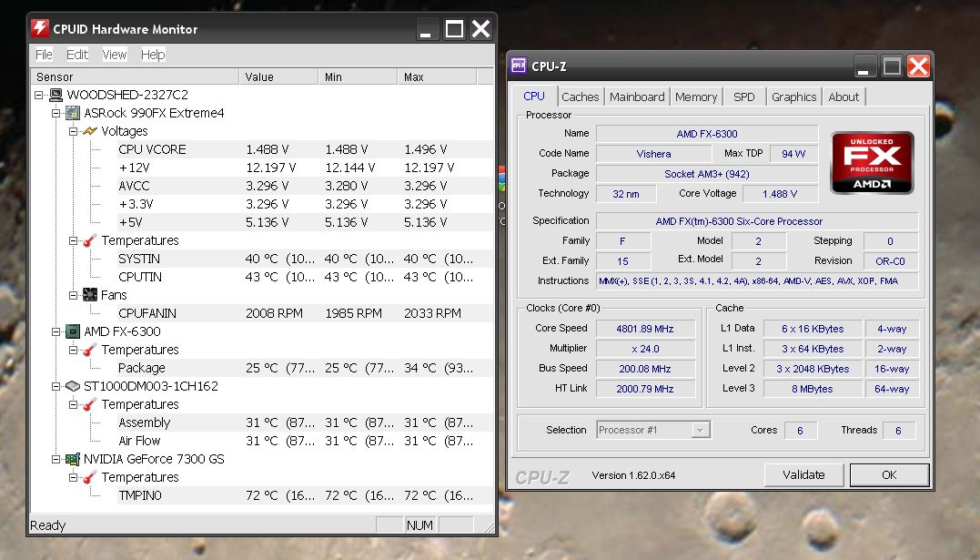
Task: Click the AMD FX Unlocked processor logo
Action: pyautogui.click(x=872, y=163)
